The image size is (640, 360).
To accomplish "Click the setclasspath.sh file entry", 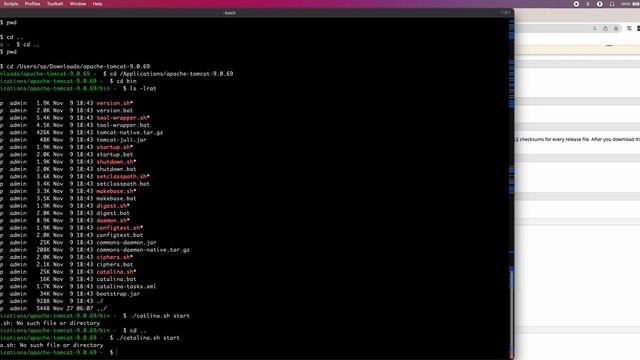I will coord(123,176).
